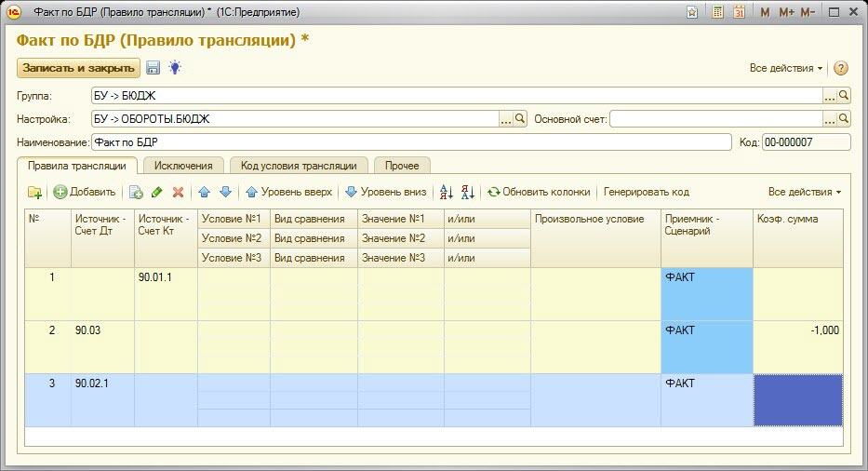Click 'Генерировать код' button
Screen dimensions: 868x471
646,192
